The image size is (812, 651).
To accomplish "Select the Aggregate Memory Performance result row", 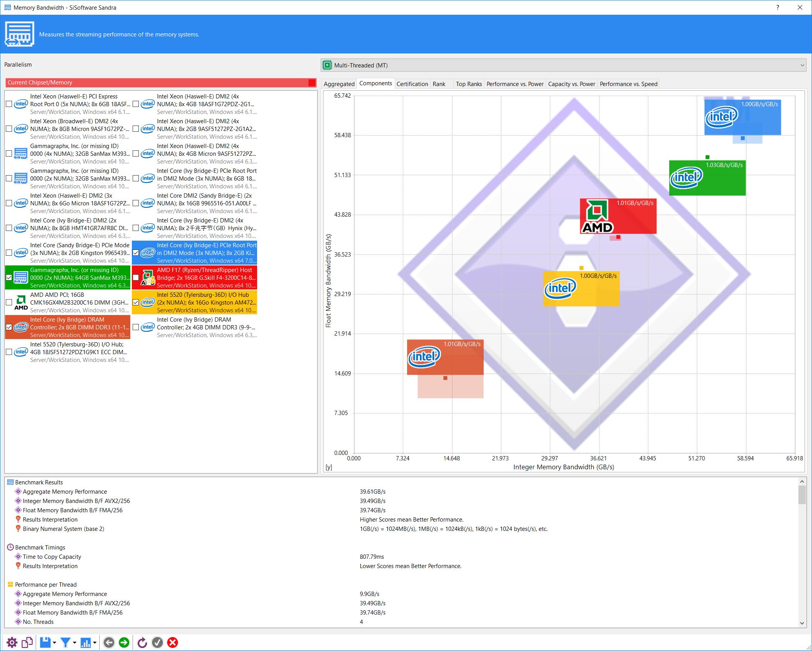I will click(x=65, y=491).
